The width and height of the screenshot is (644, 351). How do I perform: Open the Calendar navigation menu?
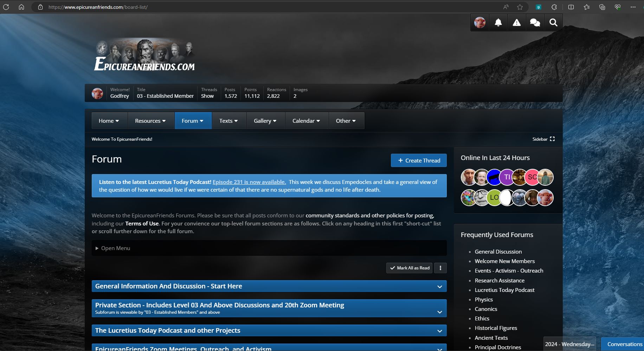point(306,121)
